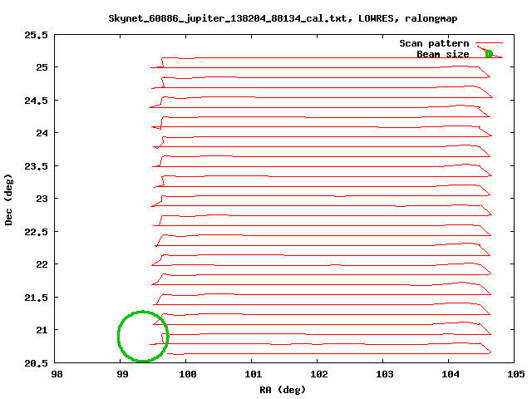Click the Dec tick label 22.5
Screen dimensions: 532x399
(x=37, y=232)
